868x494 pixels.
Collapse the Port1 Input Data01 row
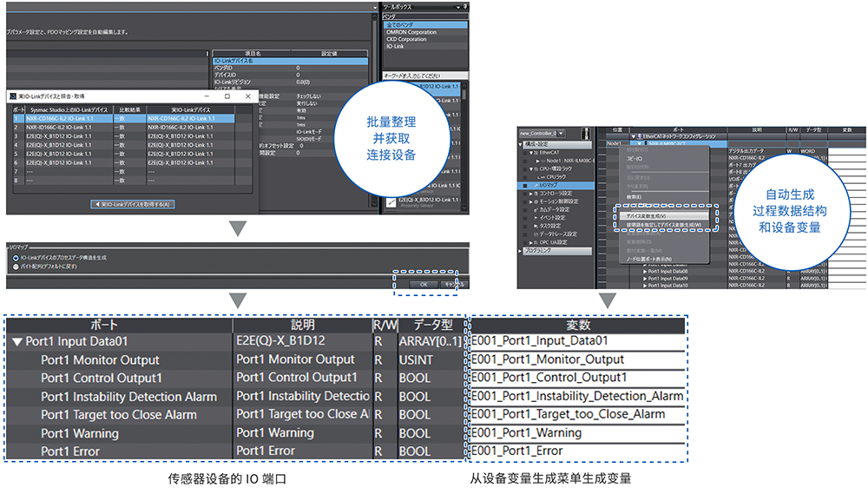tap(16, 341)
